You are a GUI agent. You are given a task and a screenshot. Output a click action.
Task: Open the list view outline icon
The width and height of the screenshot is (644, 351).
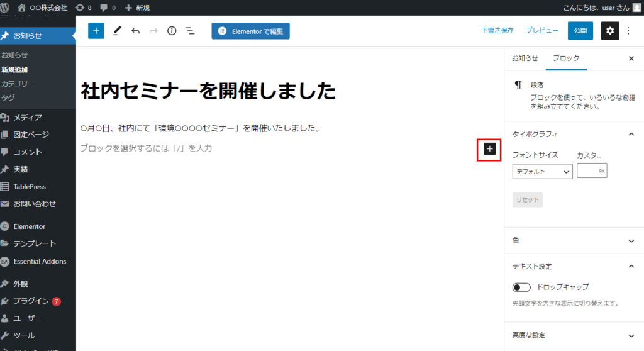[x=190, y=31]
